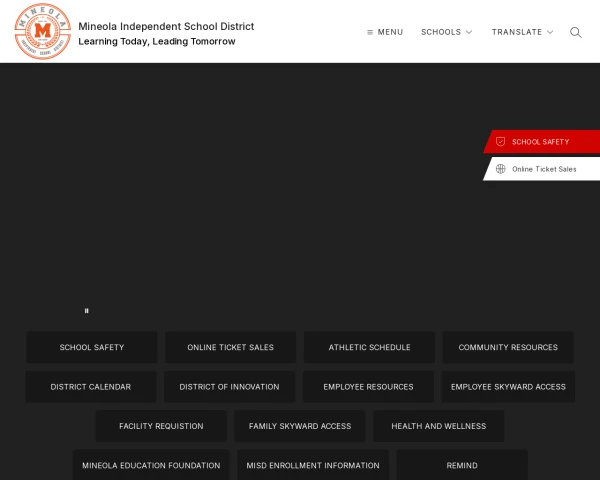Open Employee Resources
Viewport: 600px width, 480px height.
coord(368,387)
